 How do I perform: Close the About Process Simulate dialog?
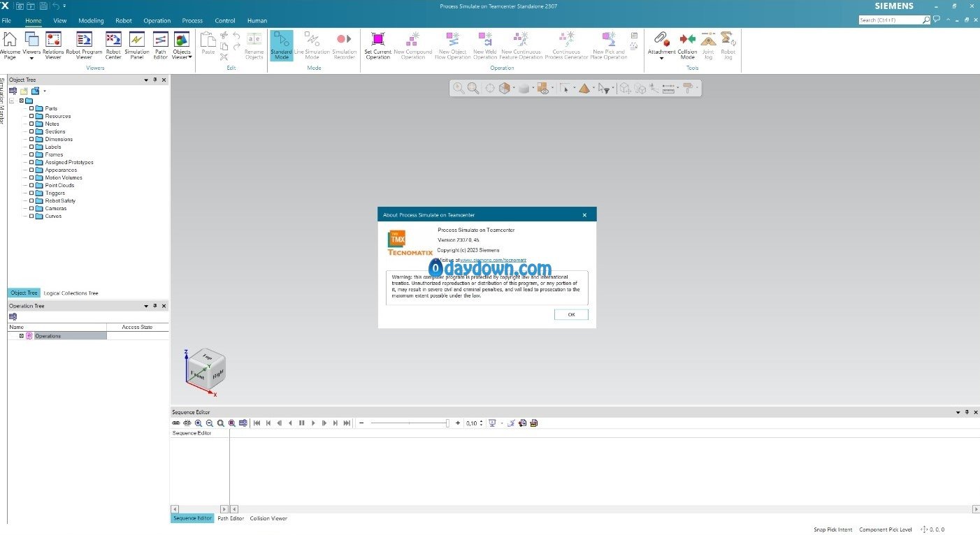click(584, 215)
